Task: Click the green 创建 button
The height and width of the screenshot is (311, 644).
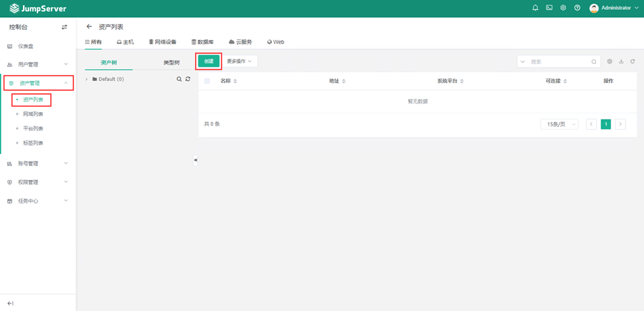Action: pyautogui.click(x=208, y=61)
